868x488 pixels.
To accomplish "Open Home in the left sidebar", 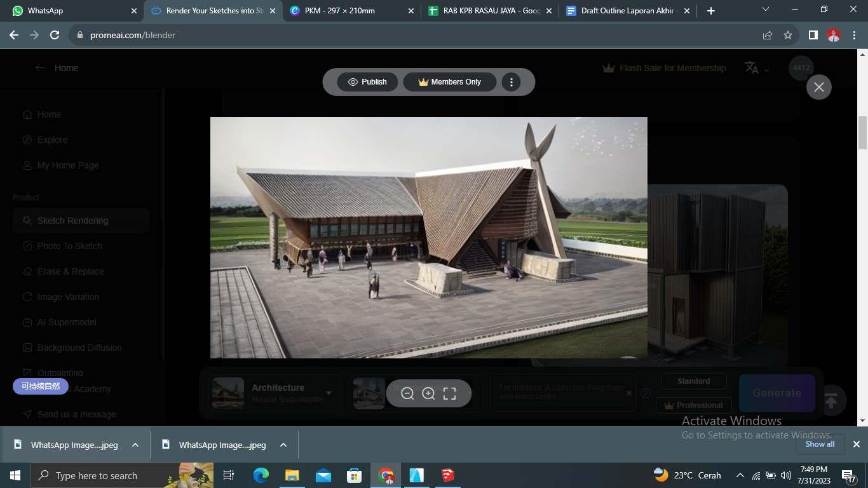I will click(42, 114).
